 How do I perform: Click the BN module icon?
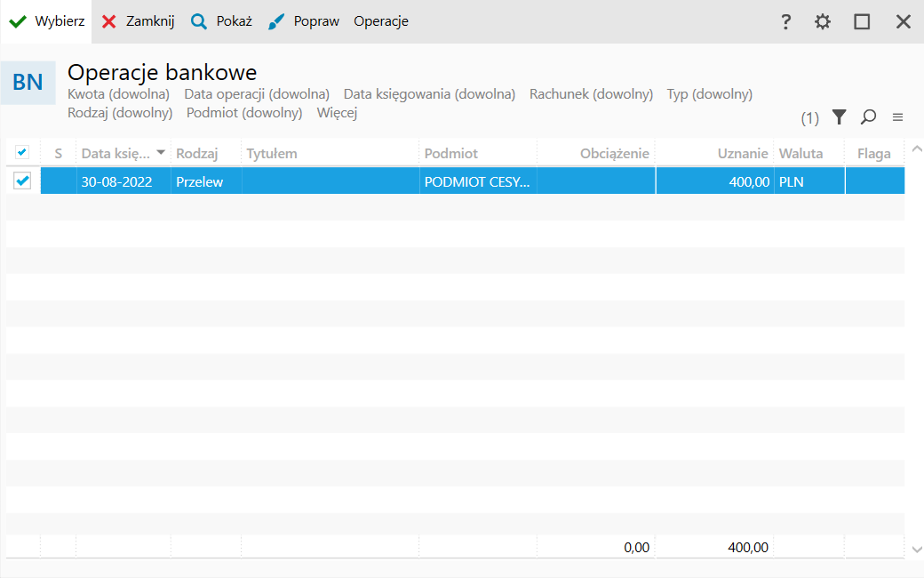click(28, 83)
